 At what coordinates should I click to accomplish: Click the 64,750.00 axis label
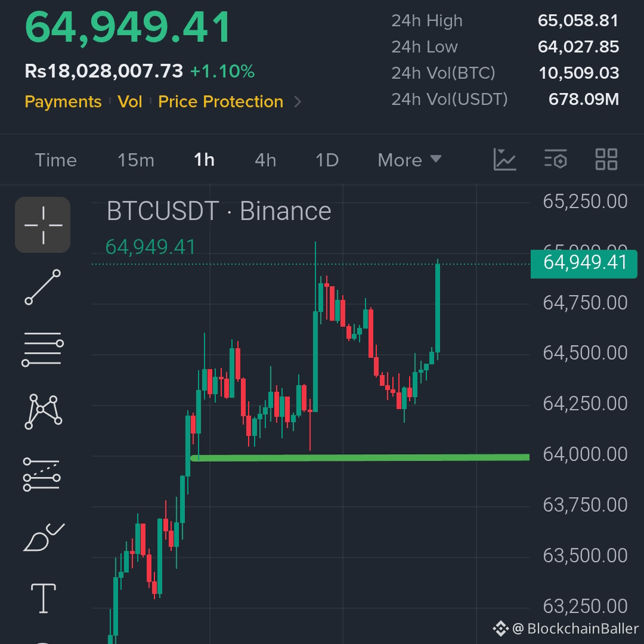pyautogui.click(x=585, y=303)
